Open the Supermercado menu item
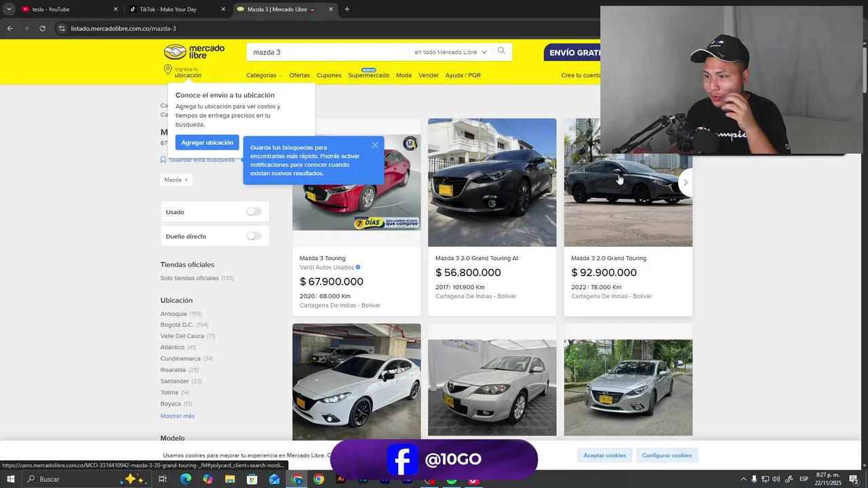 369,75
